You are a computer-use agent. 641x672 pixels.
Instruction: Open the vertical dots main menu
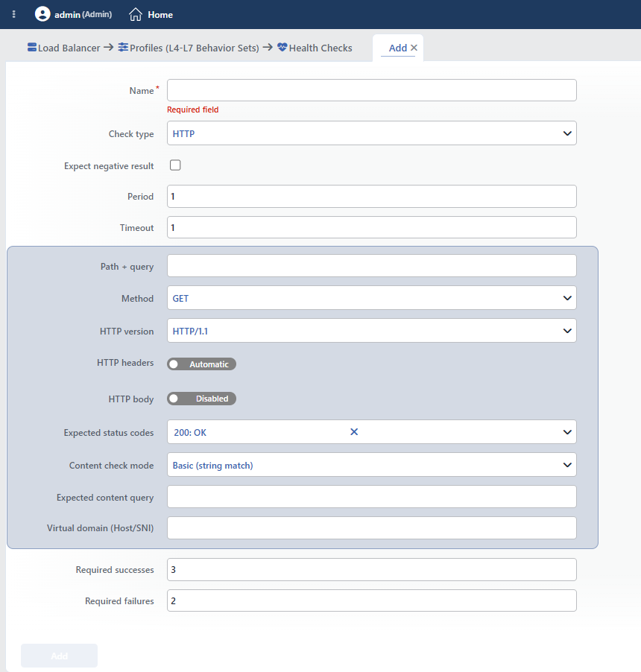pyautogui.click(x=13, y=14)
